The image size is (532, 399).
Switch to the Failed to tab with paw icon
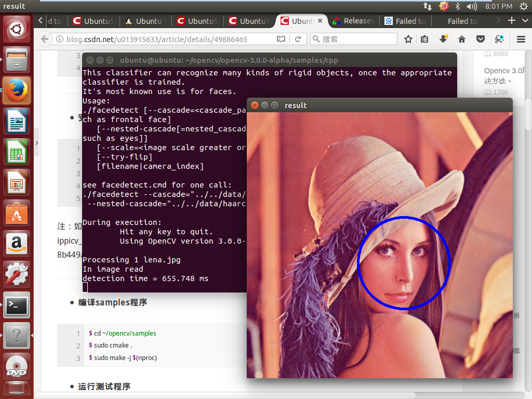406,21
